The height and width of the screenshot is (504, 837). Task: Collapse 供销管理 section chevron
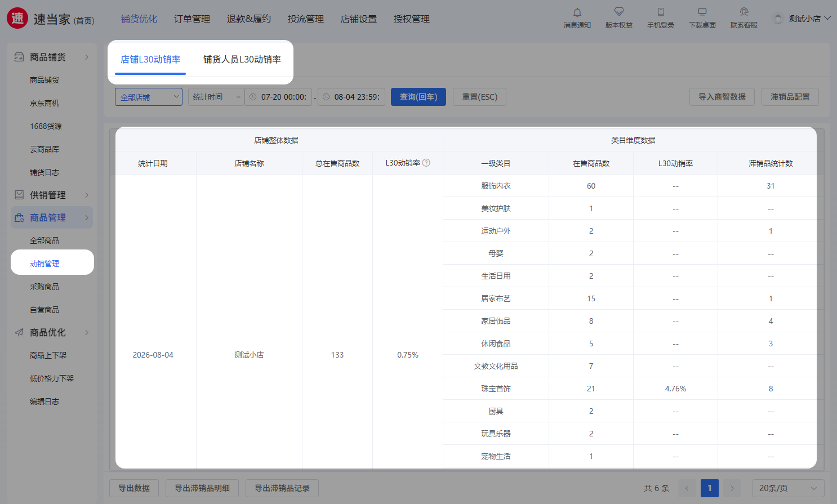87,195
